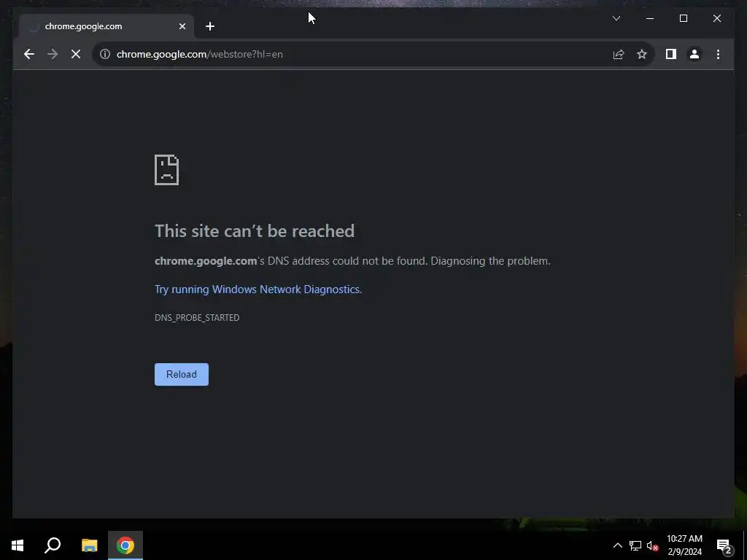Click the Reload button
The height and width of the screenshot is (560, 747).
182,374
